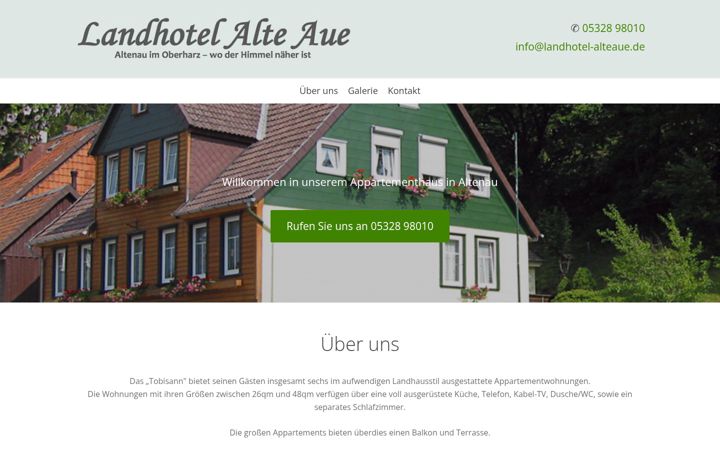Open the Kontakt menu item
The image size is (720, 450).
tap(404, 91)
